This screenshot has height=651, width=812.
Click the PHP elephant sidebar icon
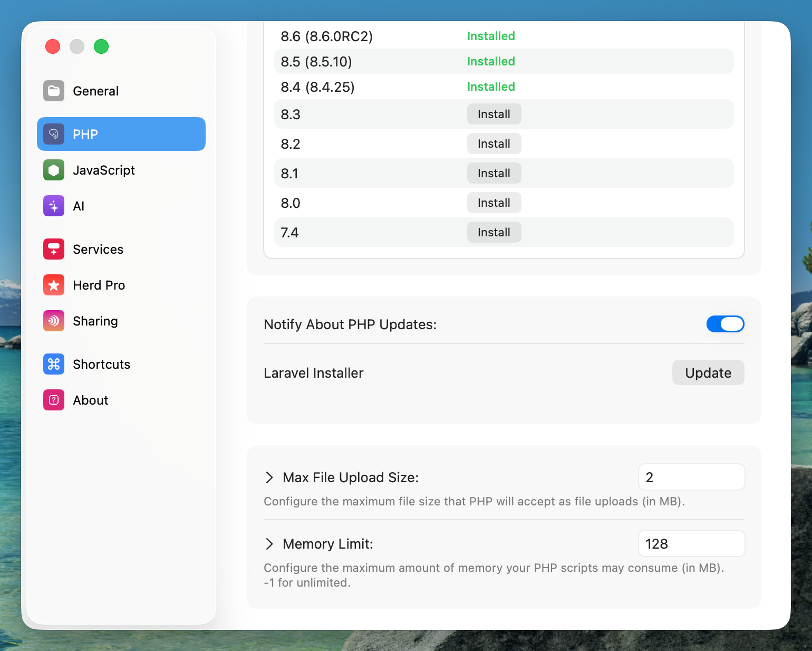point(54,134)
